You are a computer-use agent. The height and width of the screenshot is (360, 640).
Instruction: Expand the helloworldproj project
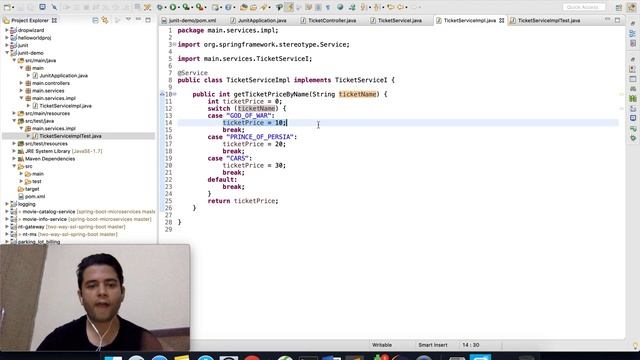pos(7,38)
